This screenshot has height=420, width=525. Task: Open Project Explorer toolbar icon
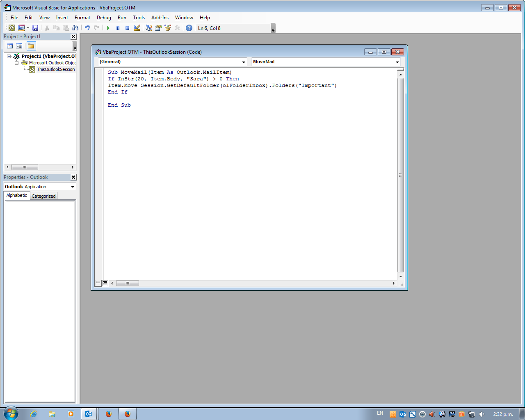pyautogui.click(x=149, y=28)
